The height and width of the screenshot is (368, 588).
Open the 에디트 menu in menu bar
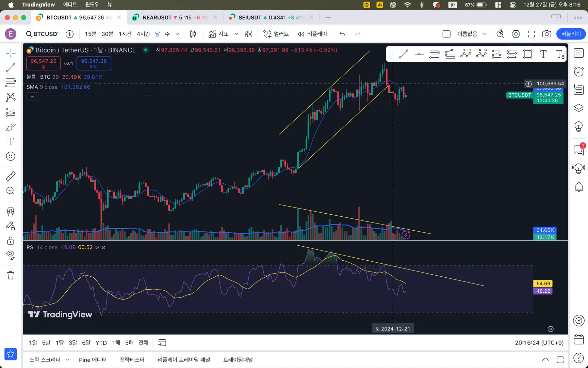[x=70, y=5]
